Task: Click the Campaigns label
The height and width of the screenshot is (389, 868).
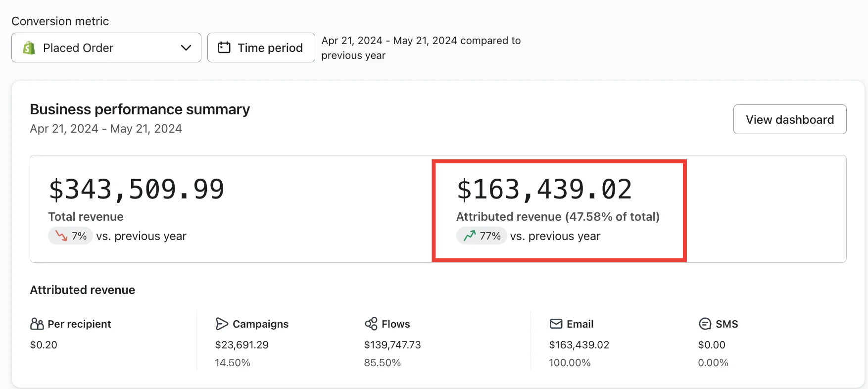Action: click(x=260, y=324)
